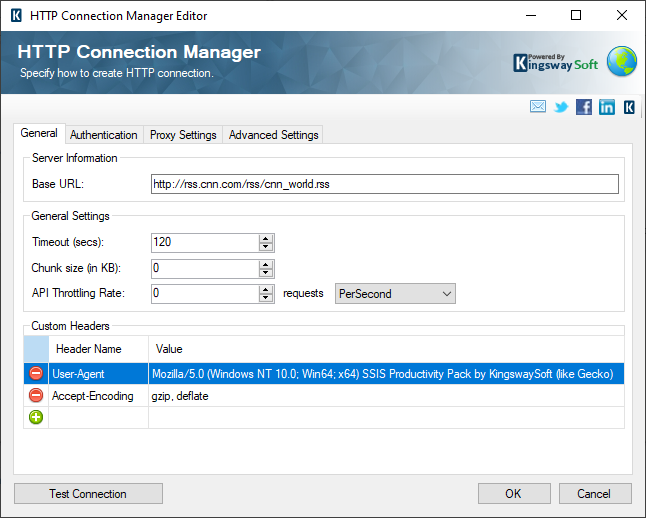The width and height of the screenshot is (646, 518).
Task: Open the Proxy Settings tab
Action: click(183, 135)
